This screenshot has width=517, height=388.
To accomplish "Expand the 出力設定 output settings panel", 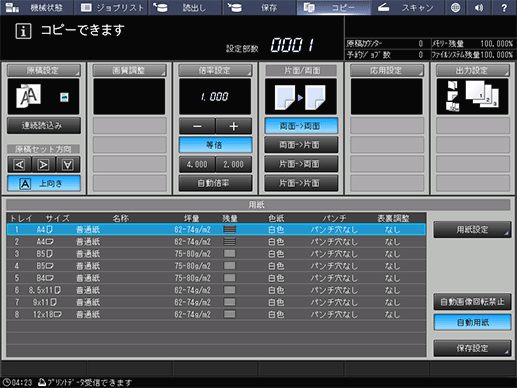I will pos(473,70).
